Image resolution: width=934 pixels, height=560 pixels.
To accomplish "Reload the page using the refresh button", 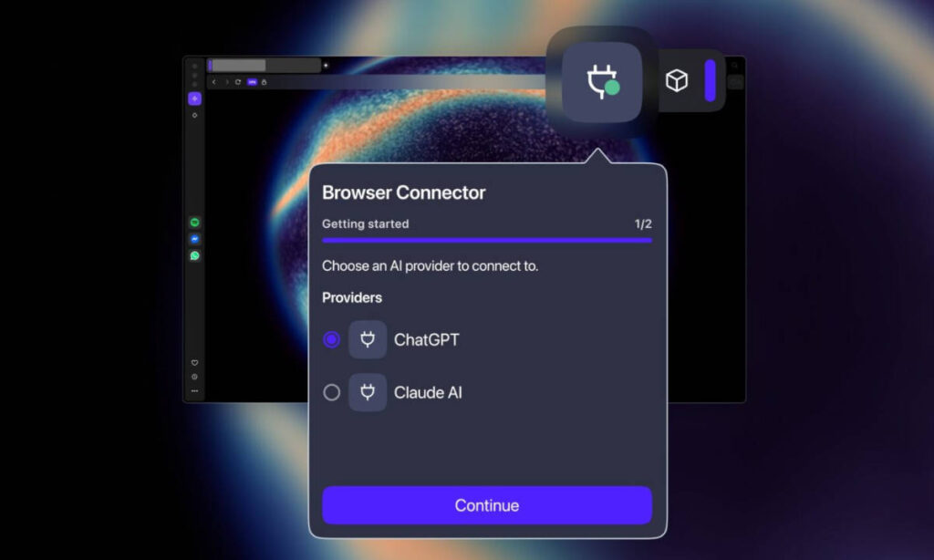I will (x=238, y=82).
